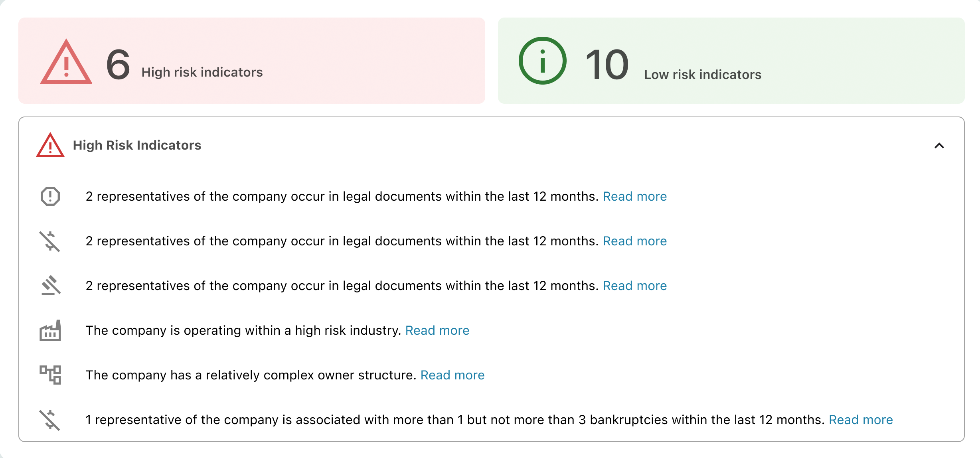Open Read more in third legal documents row
980x458 pixels.
pos(634,286)
